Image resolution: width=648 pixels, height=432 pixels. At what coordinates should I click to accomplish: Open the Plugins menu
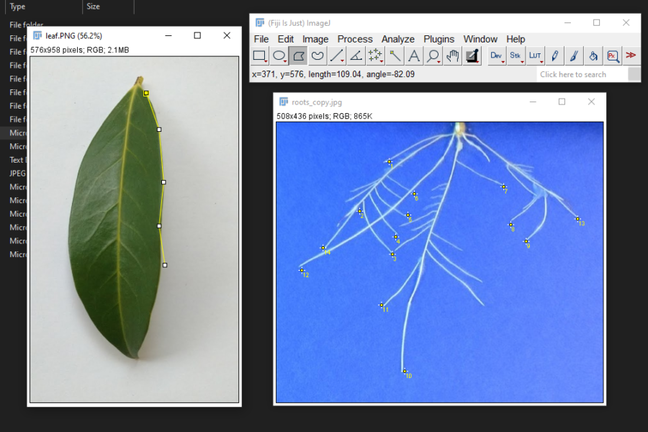click(438, 39)
